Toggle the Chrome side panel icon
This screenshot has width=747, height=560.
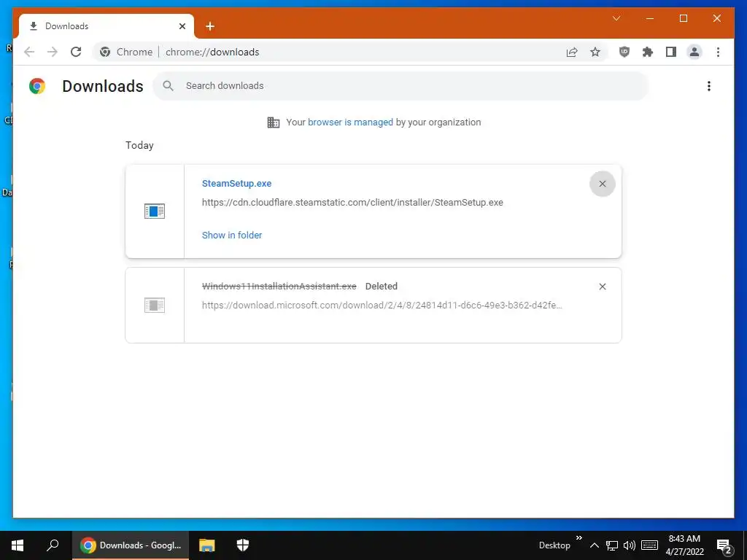(x=671, y=52)
